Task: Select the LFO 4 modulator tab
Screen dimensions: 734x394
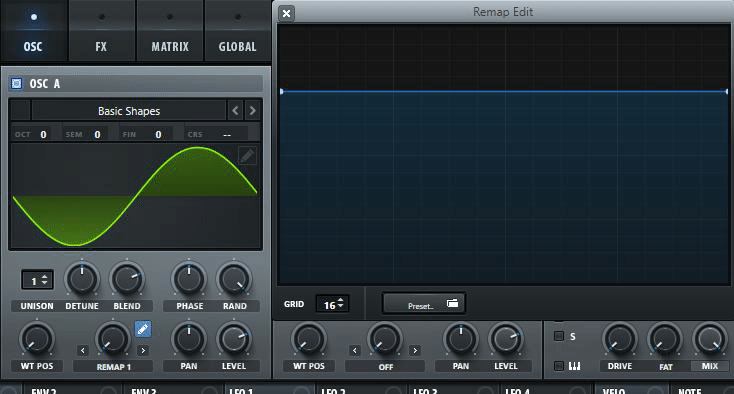Action: coord(546,389)
